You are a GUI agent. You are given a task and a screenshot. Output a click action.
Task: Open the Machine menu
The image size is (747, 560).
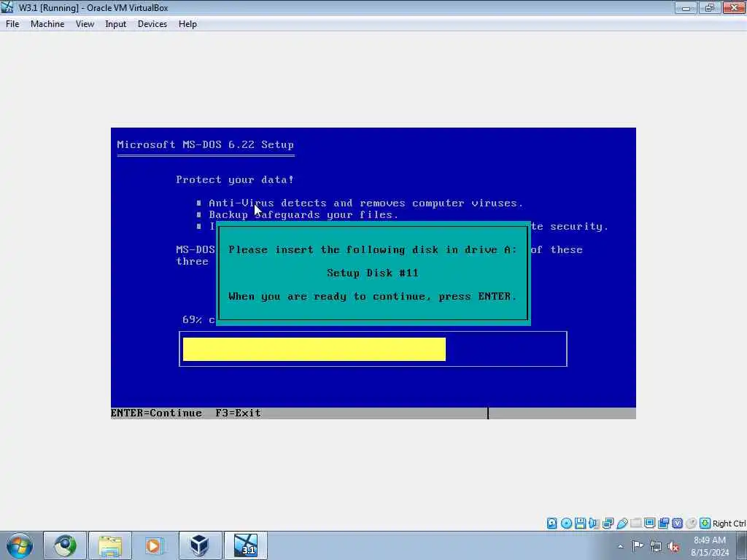[47, 24]
